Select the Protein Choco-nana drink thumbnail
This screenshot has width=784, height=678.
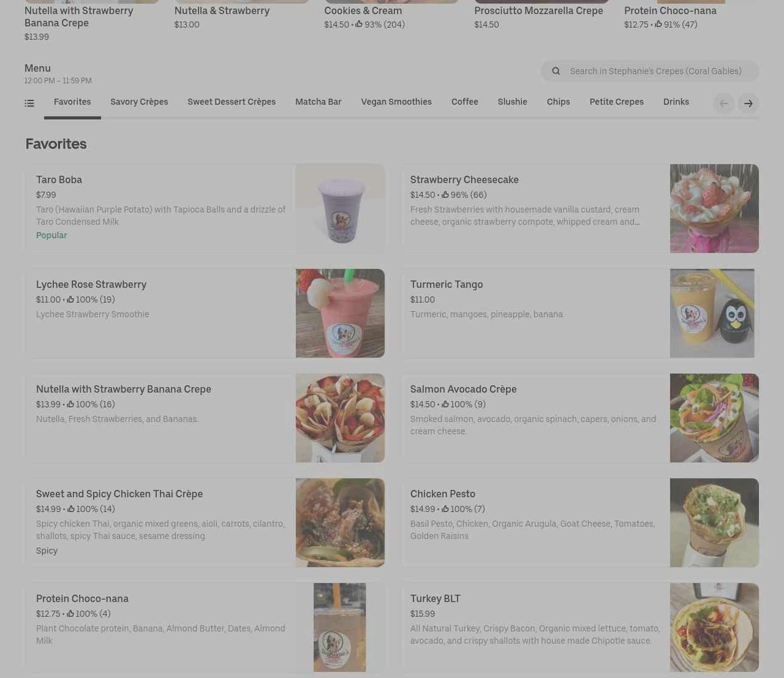[340, 627]
